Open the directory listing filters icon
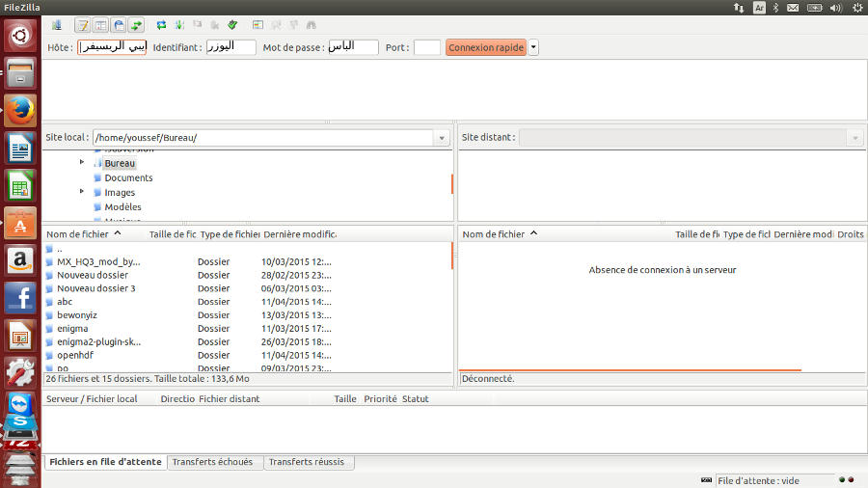The width and height of the screenshot is (868, 488). 258,25
